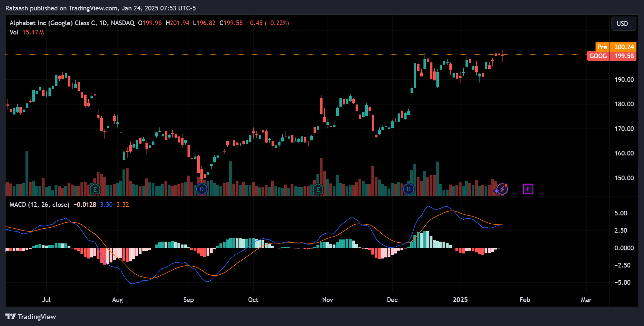This screenshot has height=326, width=644.
Task: Click the low value L196.82
Action: tap(204, 23)
